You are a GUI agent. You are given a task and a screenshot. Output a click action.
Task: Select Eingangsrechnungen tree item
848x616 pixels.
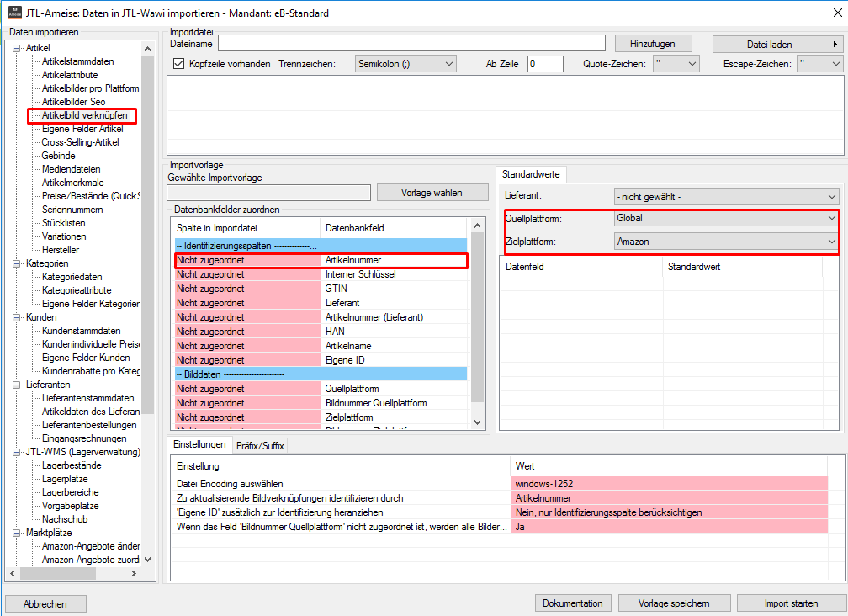(84, 438)
